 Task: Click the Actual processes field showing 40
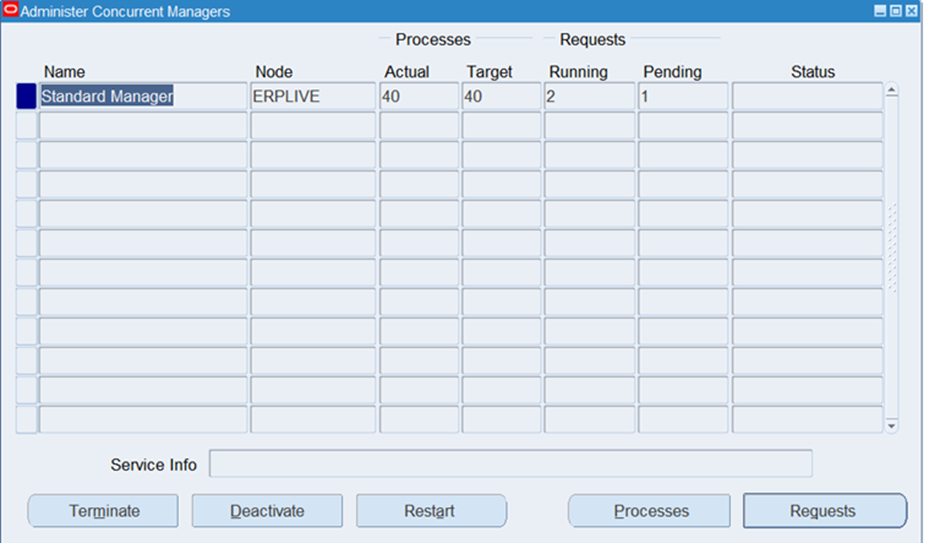coord(418,97)
